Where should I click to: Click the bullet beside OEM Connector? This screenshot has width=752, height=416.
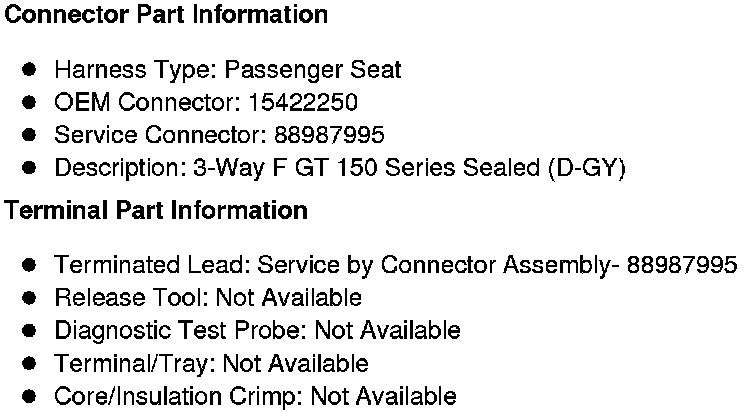30,102
